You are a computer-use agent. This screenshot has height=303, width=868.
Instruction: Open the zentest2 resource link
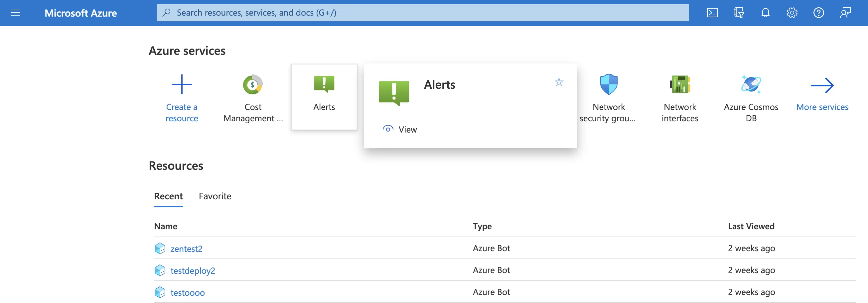click(186, 249)
